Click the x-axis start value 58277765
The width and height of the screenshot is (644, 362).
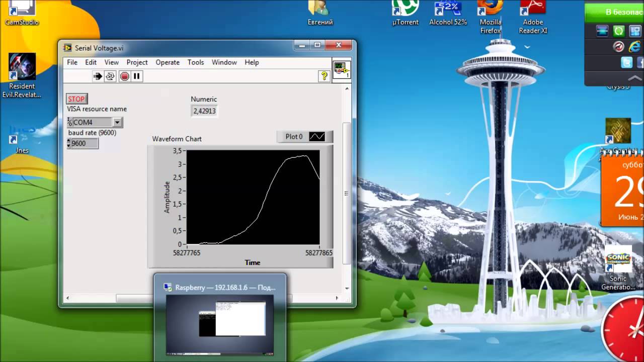tap(186, 253)
